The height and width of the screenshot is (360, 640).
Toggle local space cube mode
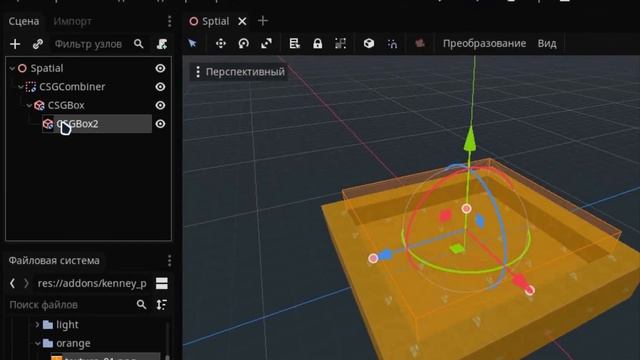click(369, 43)
